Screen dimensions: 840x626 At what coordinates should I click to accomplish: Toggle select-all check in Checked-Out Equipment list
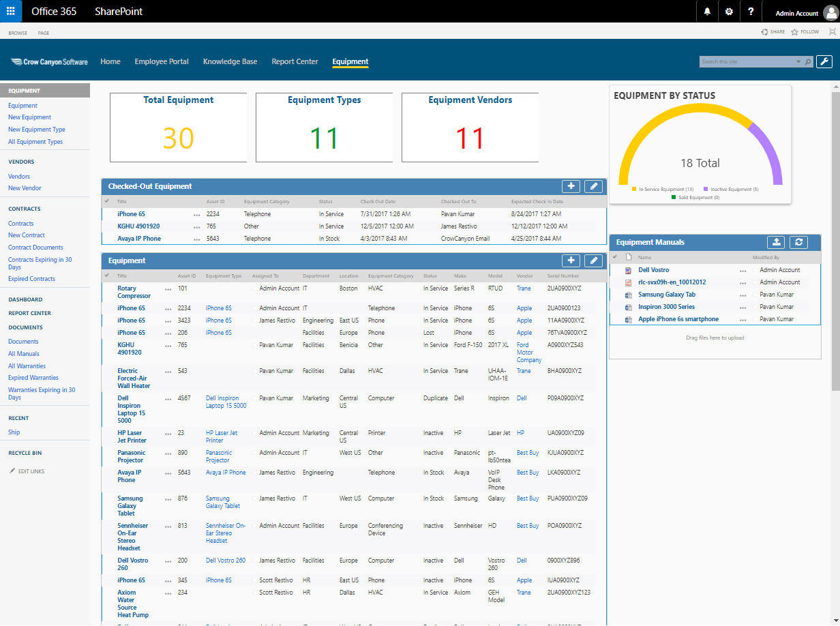click(x=107, y=201)
